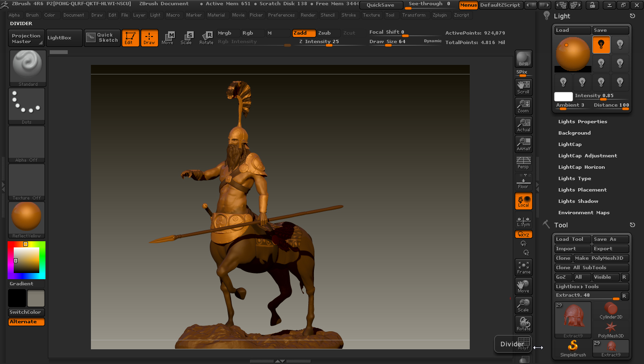
Task: Click the SwitchColor button
Action: 27,312
